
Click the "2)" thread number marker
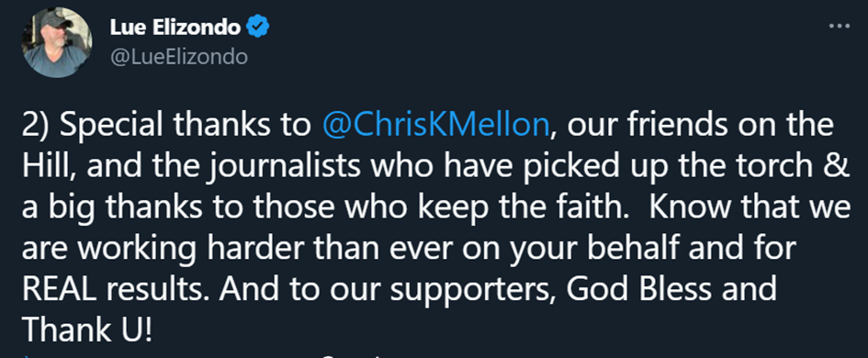(x=37, y=128)
